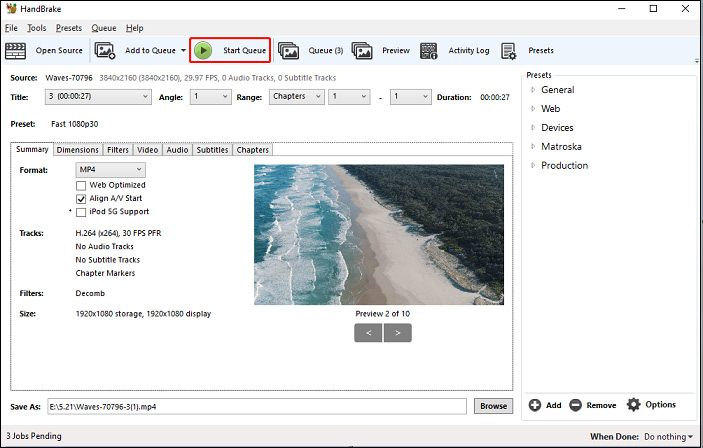Enable the iPod 5G Support checkbox
703x448 pixels.
[x=81, y=213]
